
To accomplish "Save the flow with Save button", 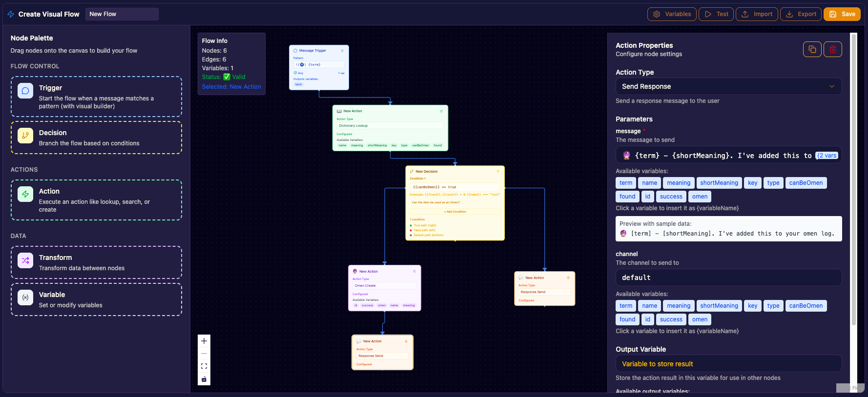I will coord(842,14).
